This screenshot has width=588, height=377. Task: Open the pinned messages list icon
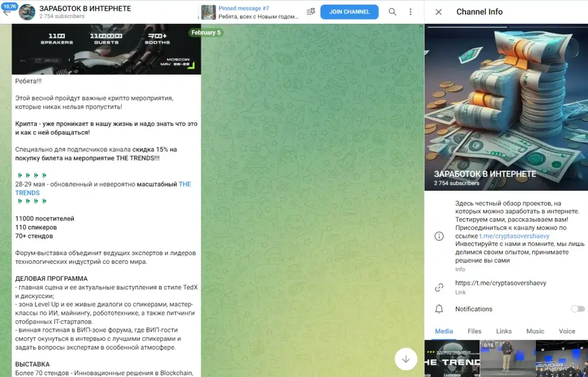310,12
